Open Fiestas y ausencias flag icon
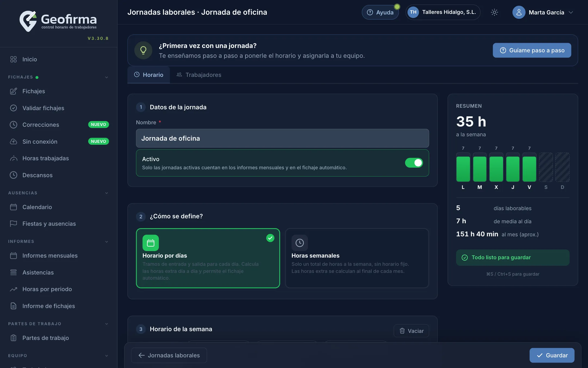Viewport: 588px width, 368px height. click(x=13, y=224)
